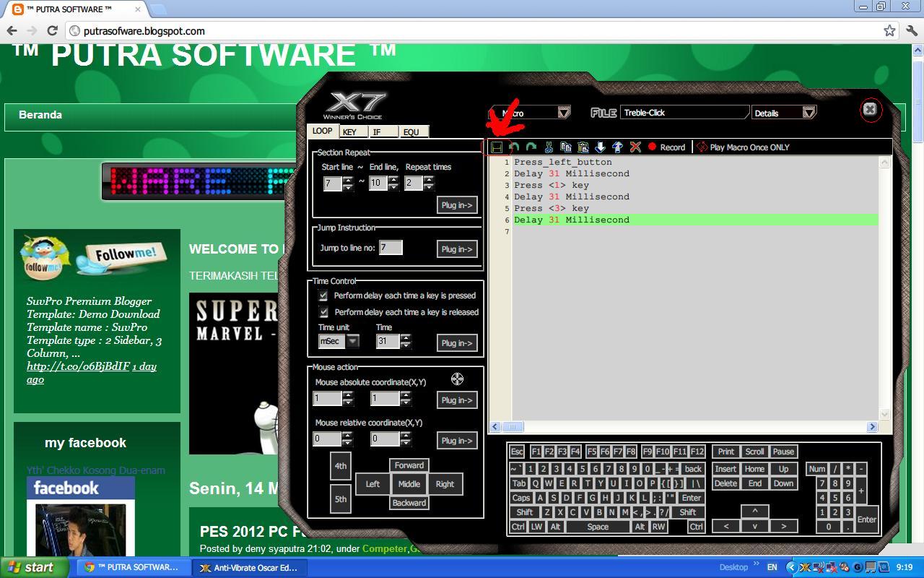Click the Left mouse button key

coord(372,484)
